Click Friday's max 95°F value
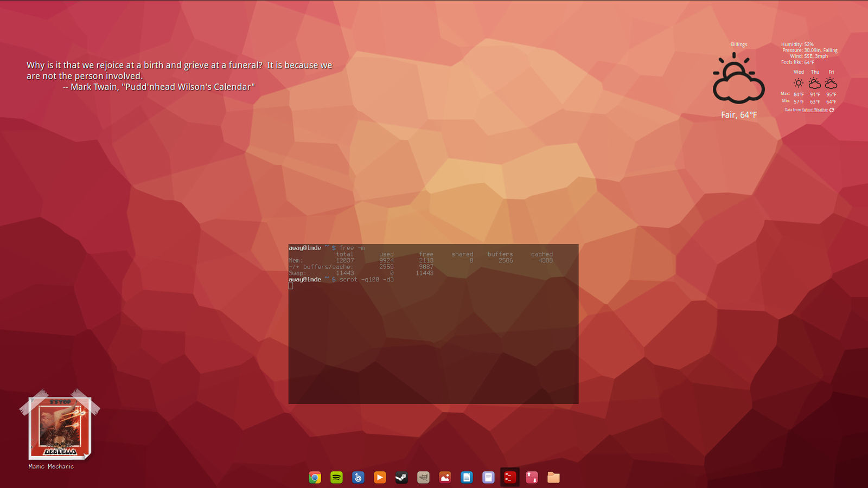The image size is (868, 488). pos(831,95)
